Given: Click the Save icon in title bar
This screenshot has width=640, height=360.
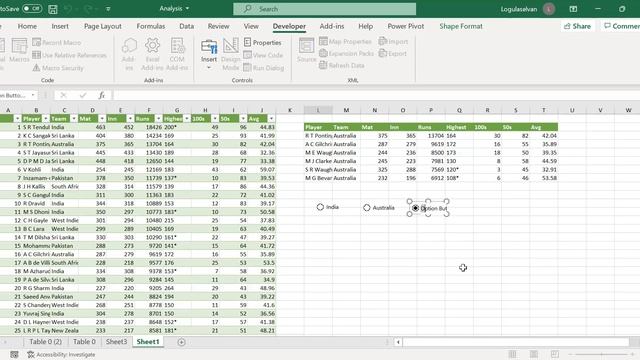Looking at the screenshot, I should [53, 9].
